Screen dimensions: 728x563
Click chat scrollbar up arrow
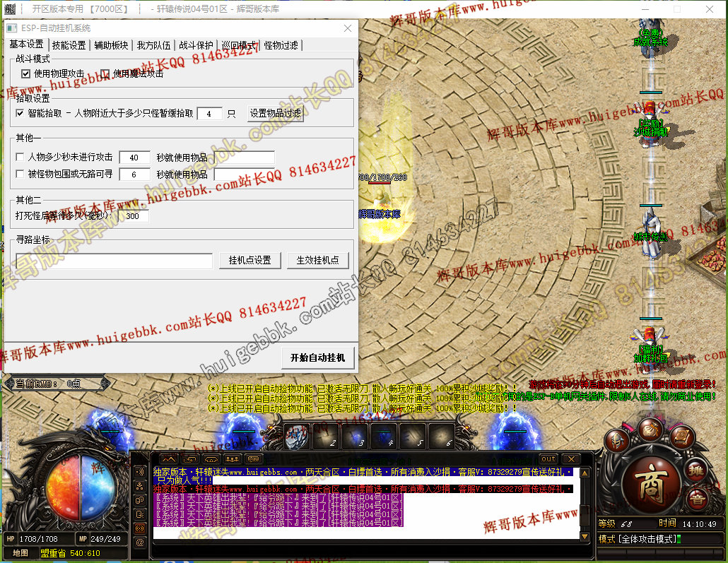(585, 473)
